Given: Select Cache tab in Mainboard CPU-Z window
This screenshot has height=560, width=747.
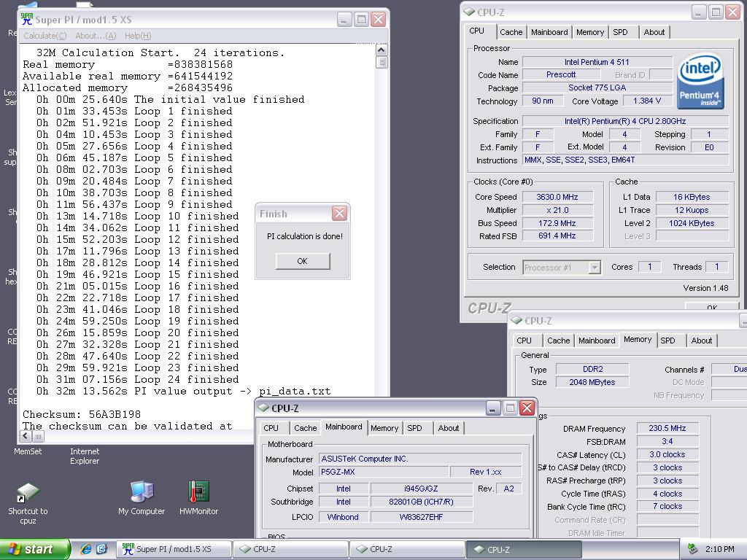Looking at the screenshot, I should coord(306,428).
